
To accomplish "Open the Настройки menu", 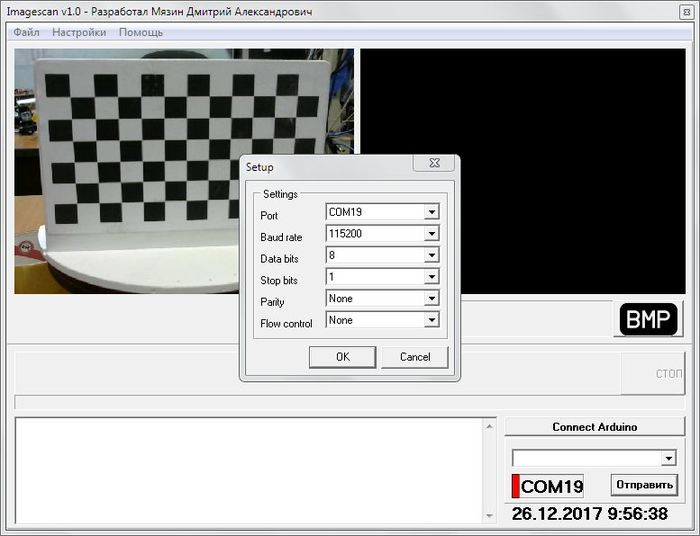I will tap(79, 32).
